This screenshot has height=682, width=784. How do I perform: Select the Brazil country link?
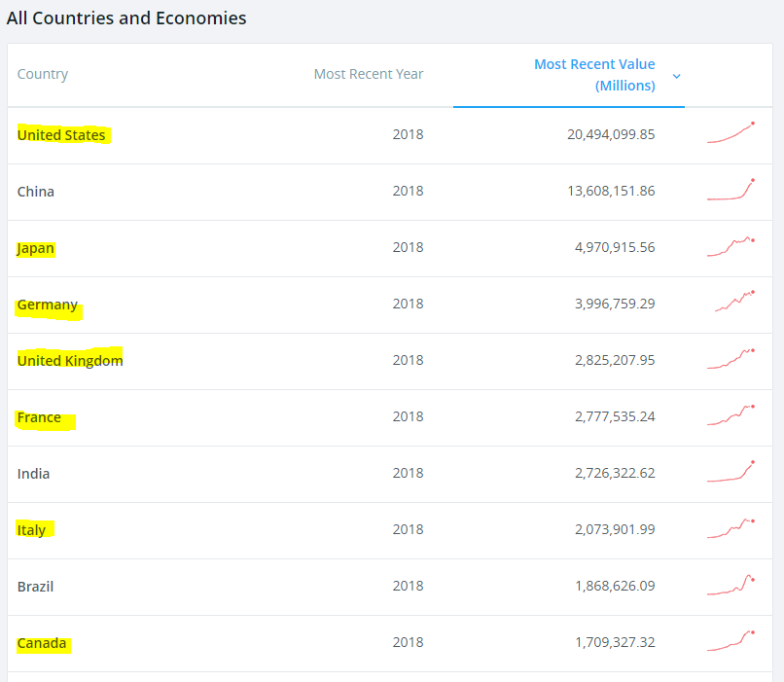pos(35,587)
